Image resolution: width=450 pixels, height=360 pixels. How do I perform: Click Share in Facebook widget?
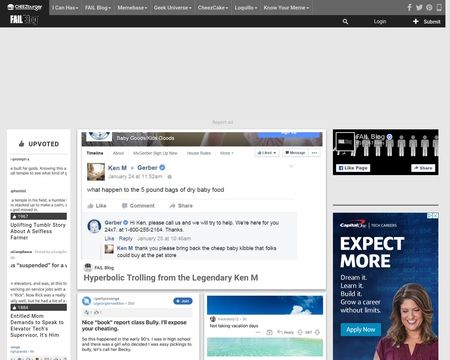click(423, 168)
